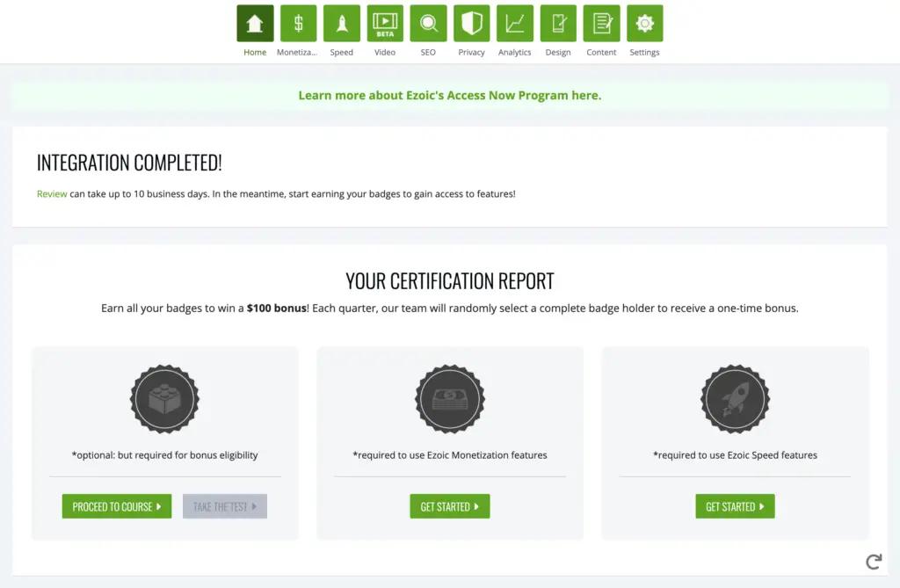The width and height of the screenshot is (900, 588).
Task: Click the refresh arrow icon
Action: [874, 562]
